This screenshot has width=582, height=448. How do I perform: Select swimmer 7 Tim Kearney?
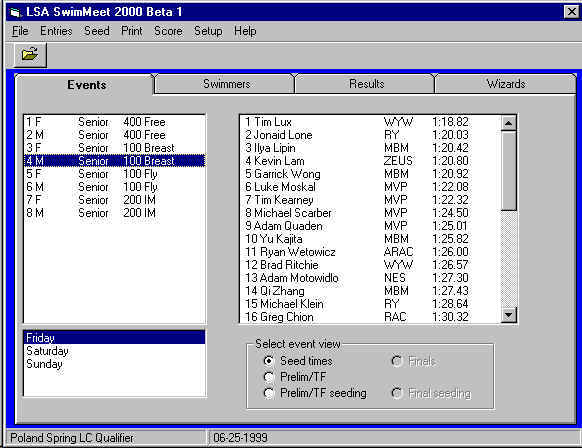click(x=370, y=200)
